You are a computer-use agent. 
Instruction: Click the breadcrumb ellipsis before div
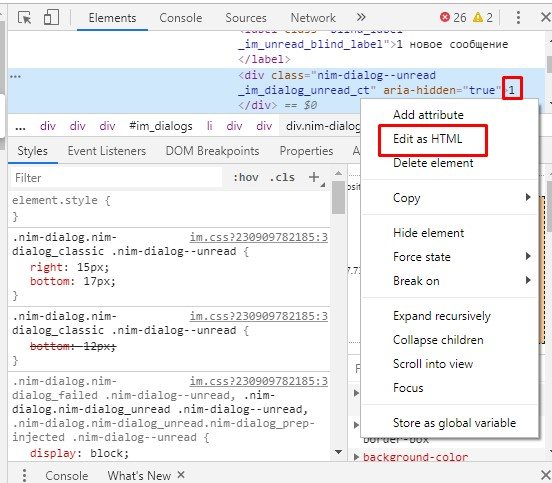pos(20,127)
